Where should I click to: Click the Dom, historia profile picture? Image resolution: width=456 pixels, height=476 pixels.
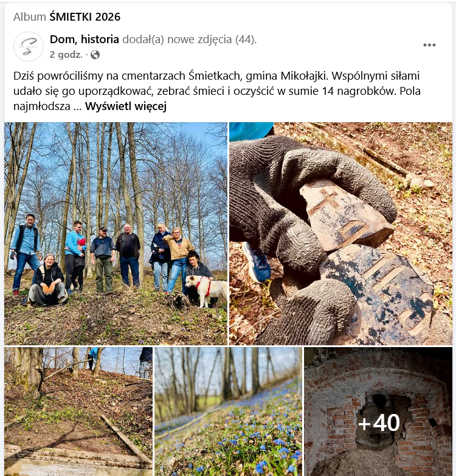[x=29, y=46]
